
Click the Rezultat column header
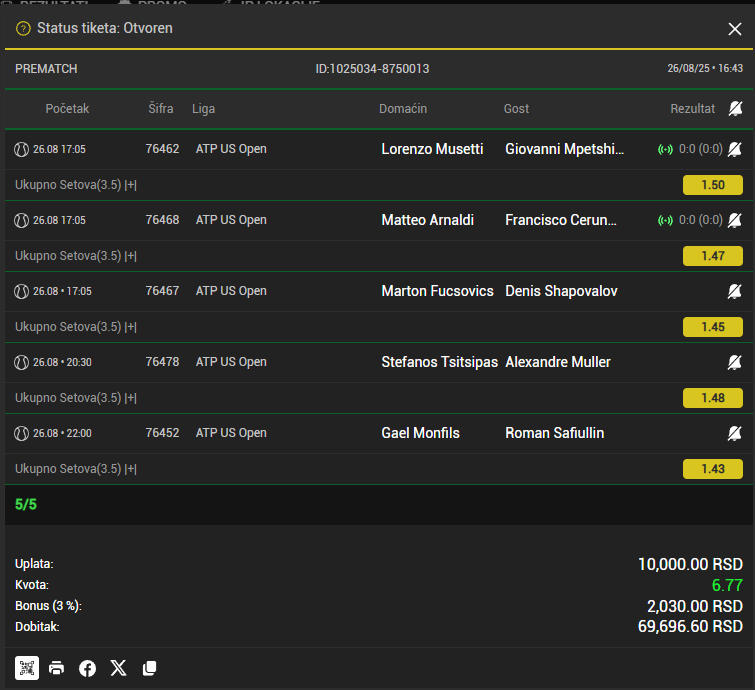(692, 109)
